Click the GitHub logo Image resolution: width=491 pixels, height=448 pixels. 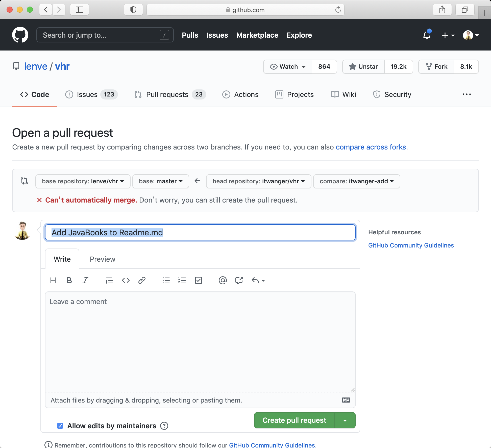point(20,35)
